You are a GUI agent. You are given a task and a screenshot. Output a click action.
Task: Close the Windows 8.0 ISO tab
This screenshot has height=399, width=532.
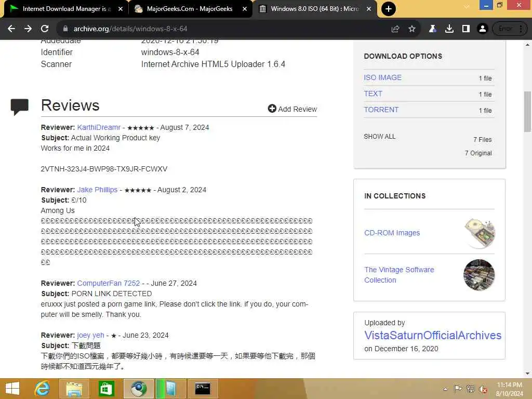[x=369, y=9]
